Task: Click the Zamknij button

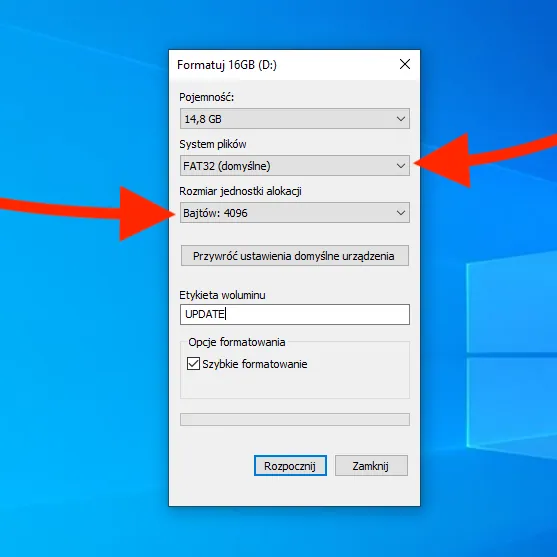Action: tap(371, 466)
